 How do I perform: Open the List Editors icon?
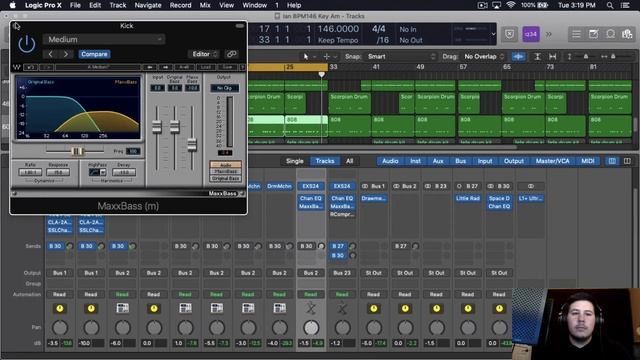(576, 34)
